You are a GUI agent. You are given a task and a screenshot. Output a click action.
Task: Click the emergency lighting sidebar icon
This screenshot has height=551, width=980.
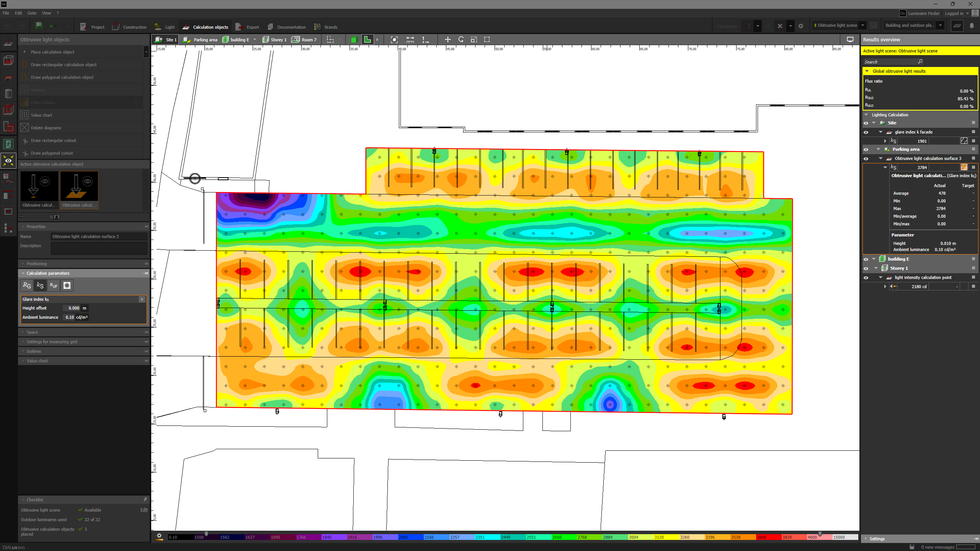(x=8, y=144)
